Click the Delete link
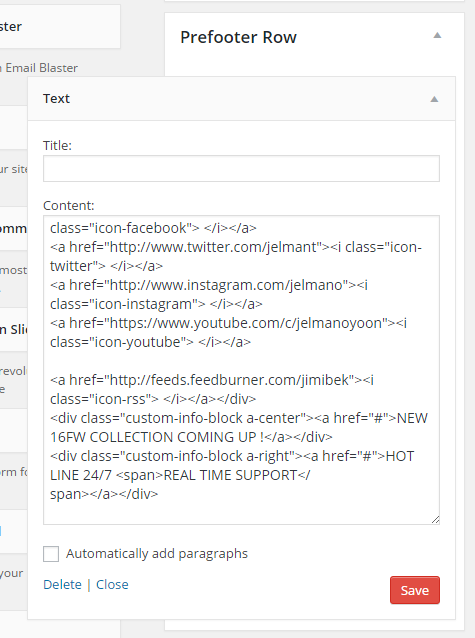 62,584
